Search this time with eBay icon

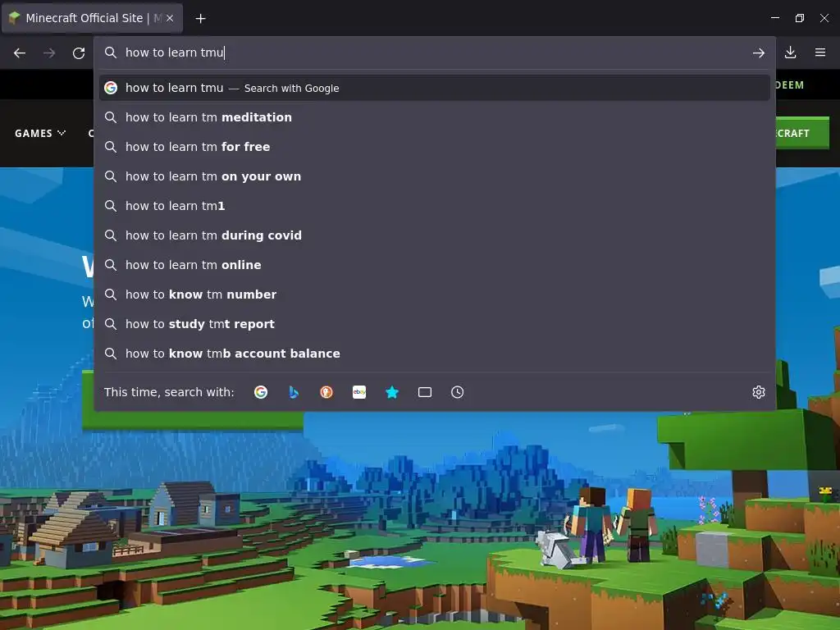pyautogui.click(x=359, y=392)
